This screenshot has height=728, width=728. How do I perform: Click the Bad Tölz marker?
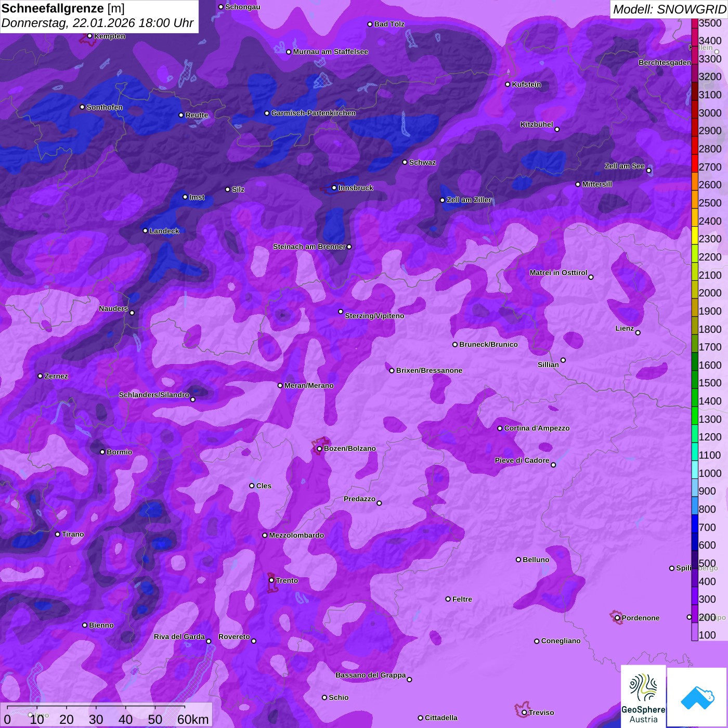(x=370, y=24)
